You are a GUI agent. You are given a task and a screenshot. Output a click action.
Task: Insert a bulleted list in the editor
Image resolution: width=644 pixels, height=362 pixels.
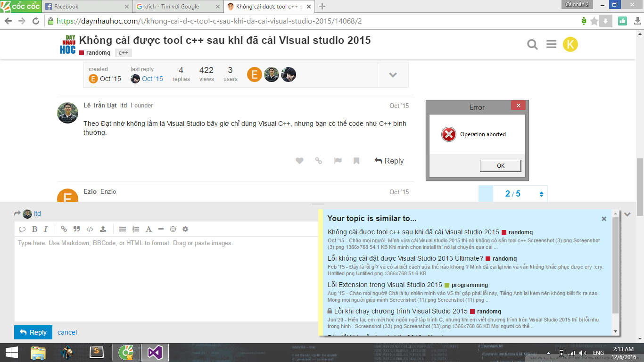[x=123, y=229]
